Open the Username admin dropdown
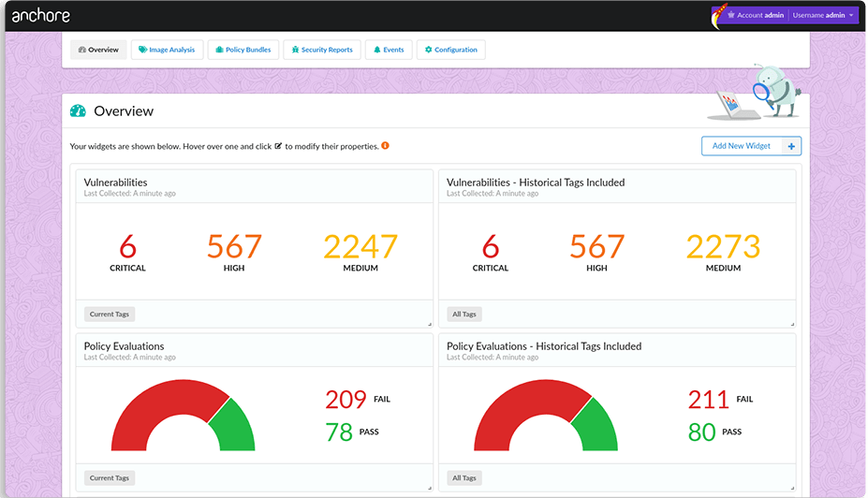The image size is (868, 498). pos(824,16)
